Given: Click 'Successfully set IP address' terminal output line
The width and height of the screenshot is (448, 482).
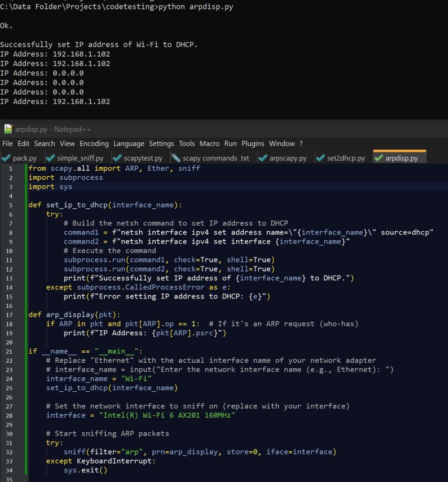Looking at the screenshot, I should pos(99,45).
